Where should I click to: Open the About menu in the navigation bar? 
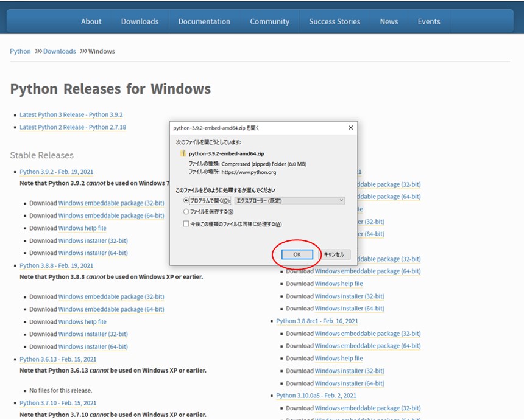coord(91,21)
